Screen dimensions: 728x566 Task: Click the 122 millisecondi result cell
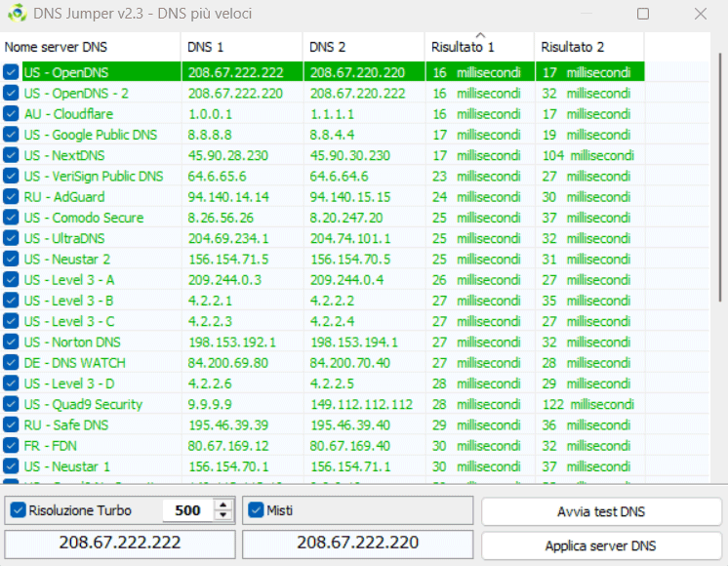588,404
